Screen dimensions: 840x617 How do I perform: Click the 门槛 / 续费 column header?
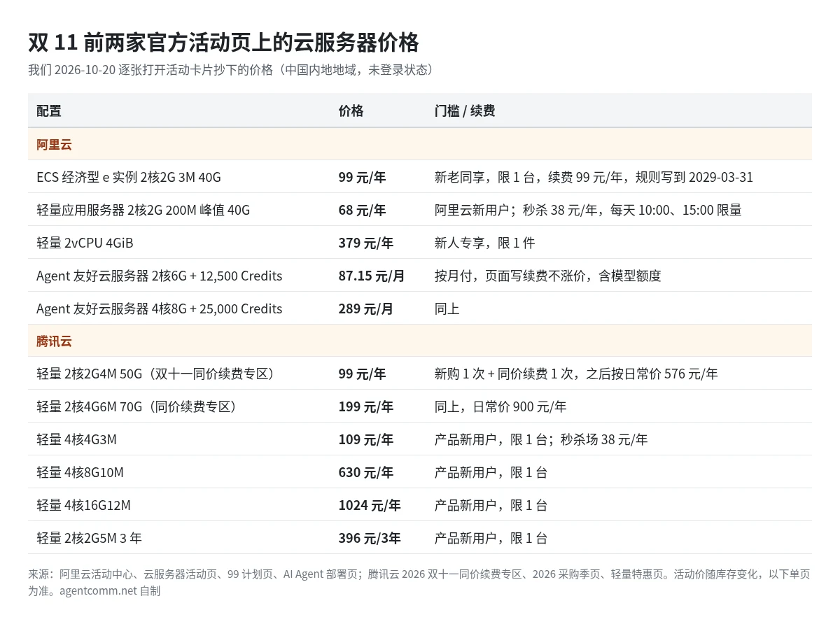pos(465,111)
